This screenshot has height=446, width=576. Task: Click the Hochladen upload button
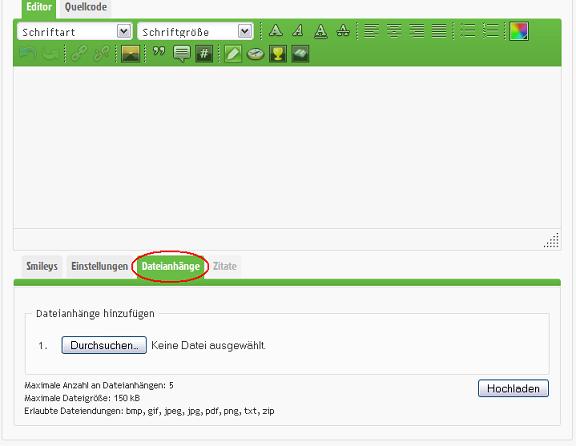pos(513,388)
